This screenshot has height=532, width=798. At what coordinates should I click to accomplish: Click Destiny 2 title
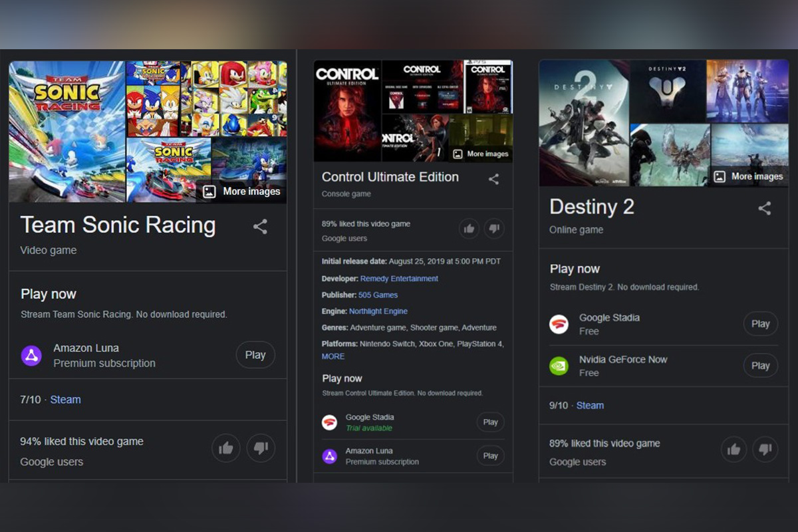point(592,207)
